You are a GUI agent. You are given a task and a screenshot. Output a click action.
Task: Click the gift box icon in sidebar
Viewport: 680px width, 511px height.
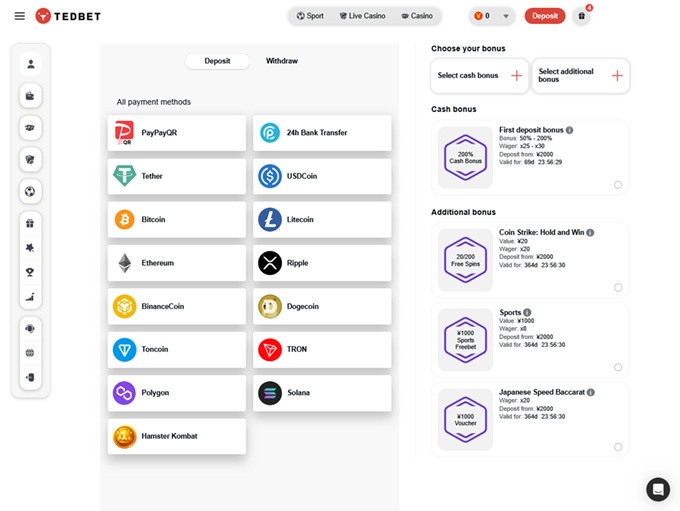click(31, 223)
